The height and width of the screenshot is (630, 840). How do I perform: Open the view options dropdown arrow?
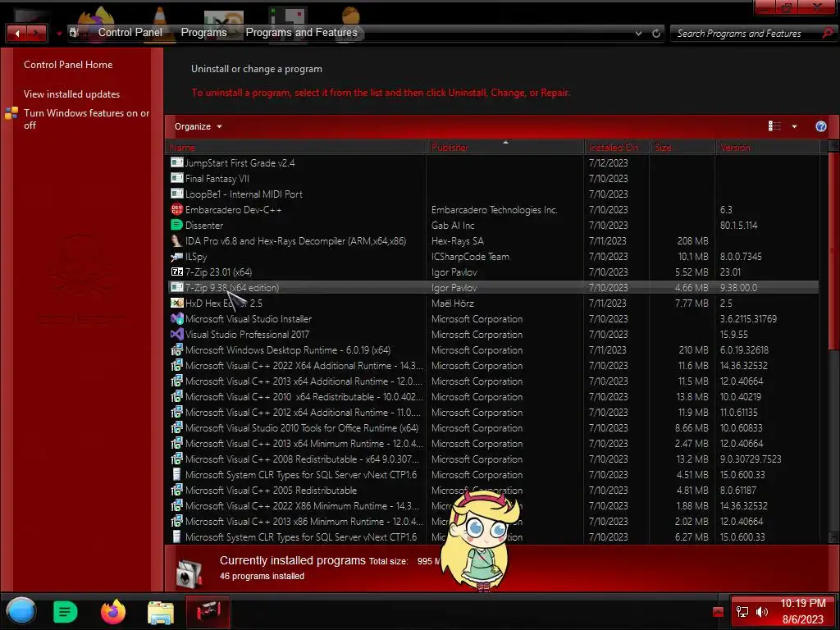point(794,126)
